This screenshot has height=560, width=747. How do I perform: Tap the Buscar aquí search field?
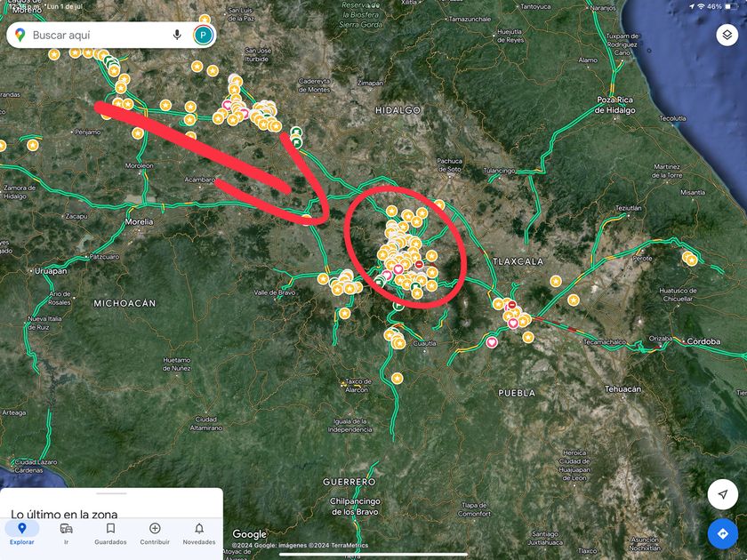pos(98,35)
